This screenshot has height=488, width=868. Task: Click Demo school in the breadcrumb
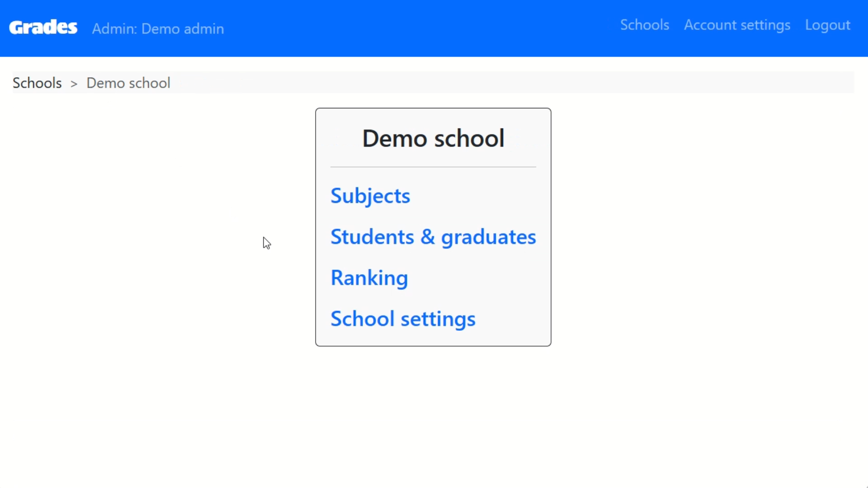pyautogui.click(x=128, y=83)
